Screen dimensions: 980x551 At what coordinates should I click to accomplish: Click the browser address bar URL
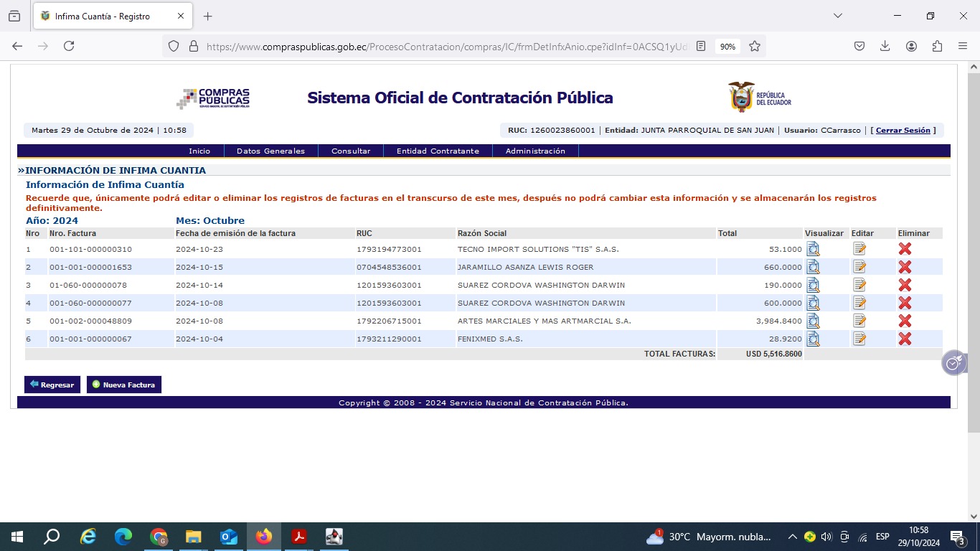[445, 46]
